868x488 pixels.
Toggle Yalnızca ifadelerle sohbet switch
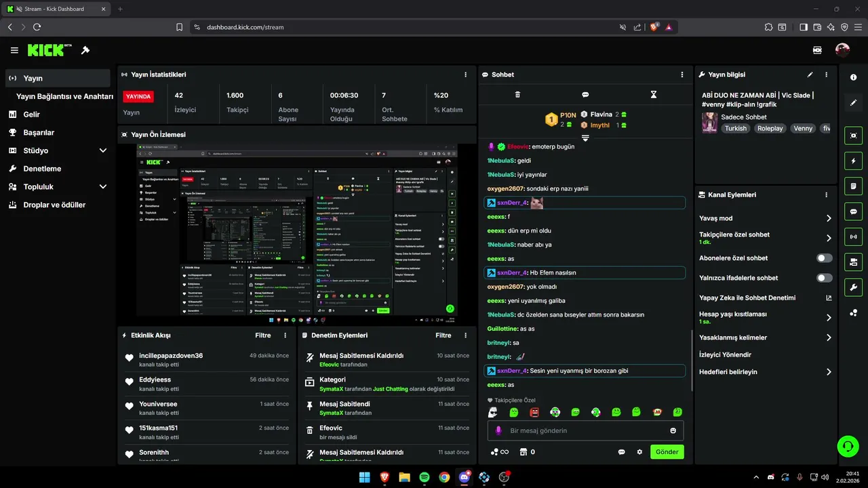point(825,278)
